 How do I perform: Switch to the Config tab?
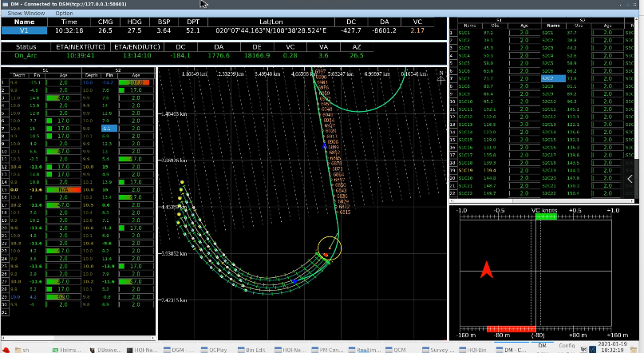click(567, 345)
